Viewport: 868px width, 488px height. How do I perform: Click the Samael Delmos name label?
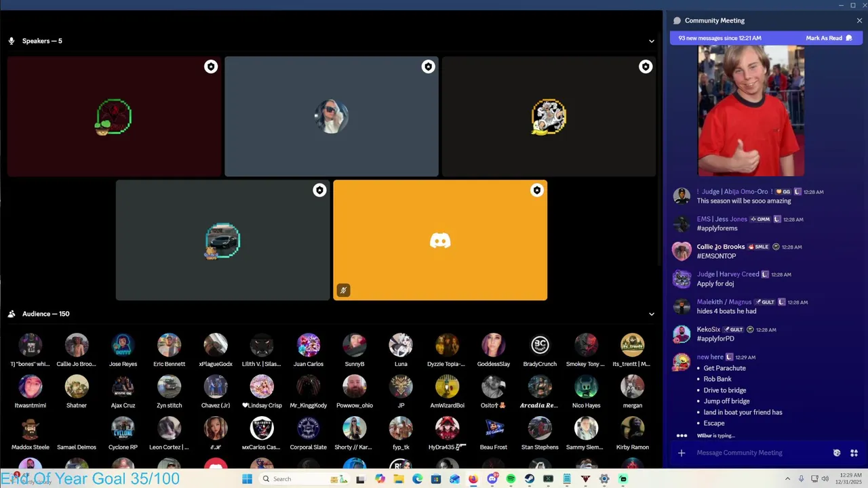click(77, 447)
